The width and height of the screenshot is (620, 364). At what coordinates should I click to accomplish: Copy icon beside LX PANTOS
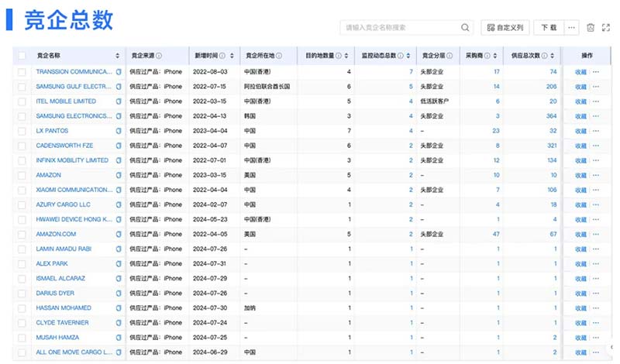point(119,131)
